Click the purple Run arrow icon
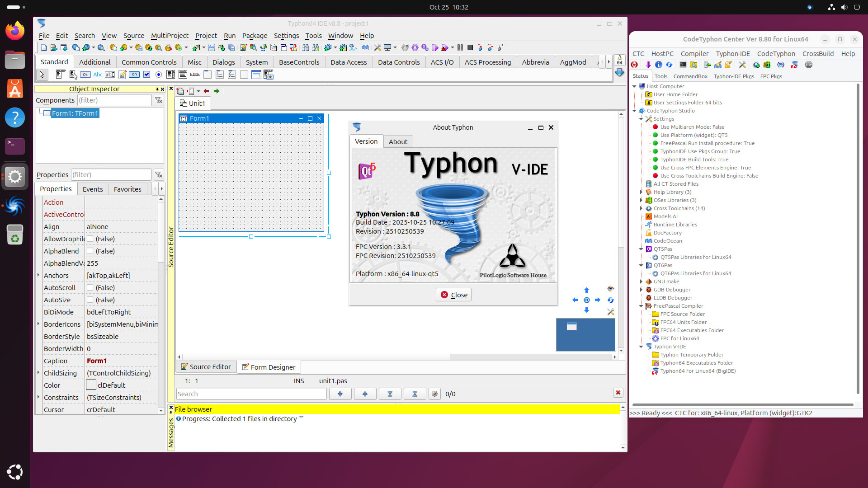 pyautogui.click(x=435, y=47)
